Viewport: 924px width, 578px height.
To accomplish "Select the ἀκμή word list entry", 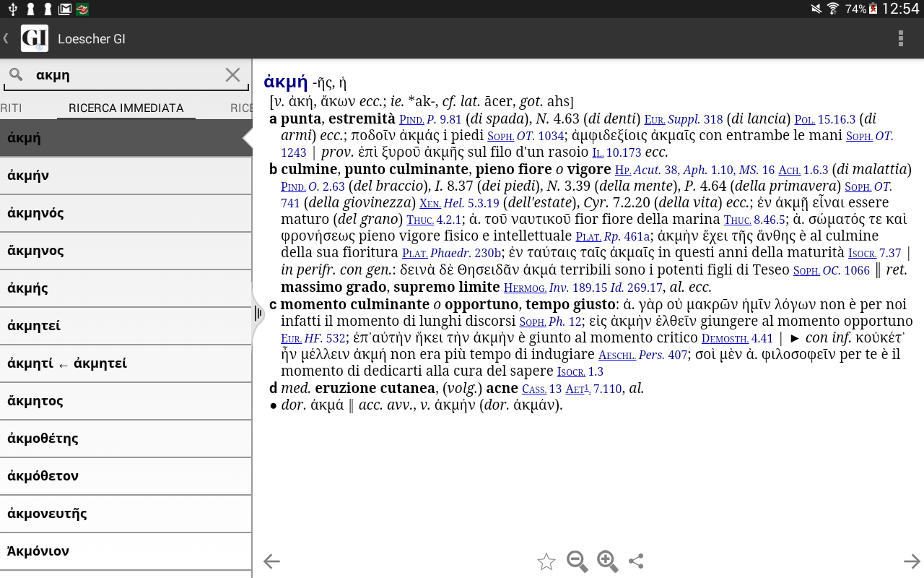I will pyautogui.click(x=126, y=138).
